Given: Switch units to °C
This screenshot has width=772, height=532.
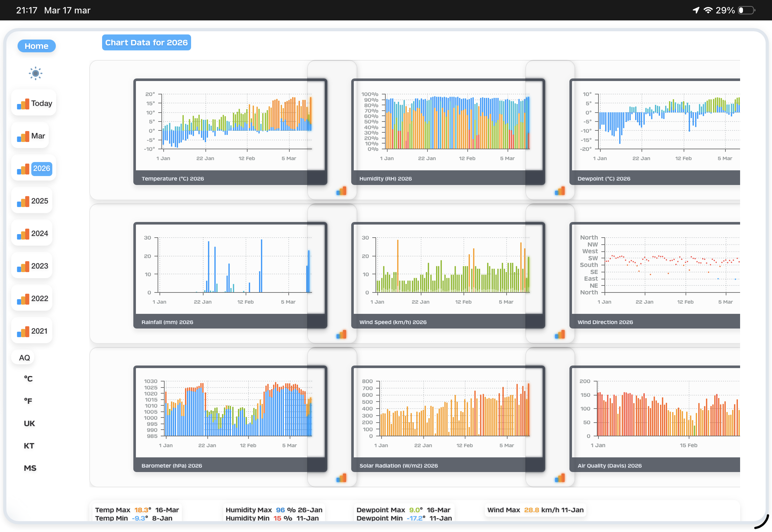Looking at the screenshot, I should pos(28,379).
